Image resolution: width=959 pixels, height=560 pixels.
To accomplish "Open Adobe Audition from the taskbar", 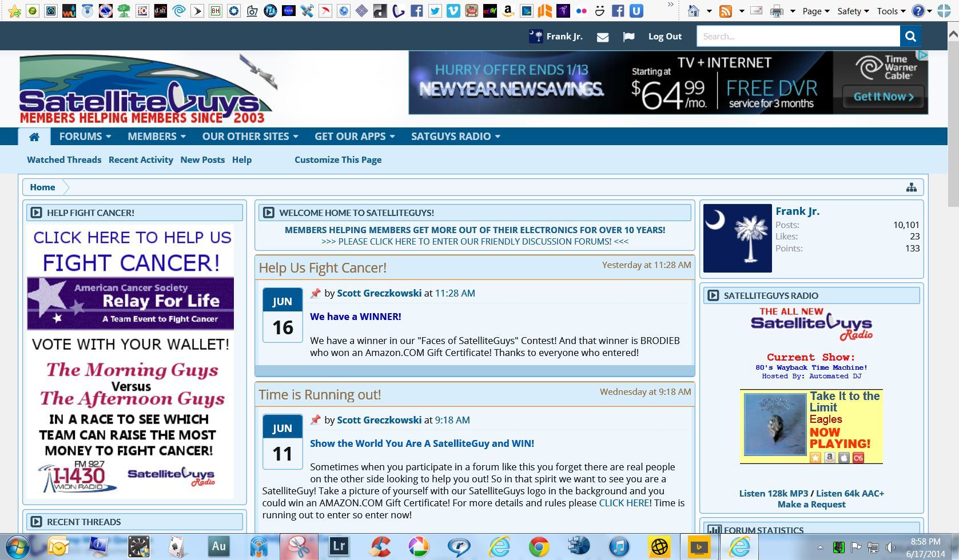I will 218,546.
